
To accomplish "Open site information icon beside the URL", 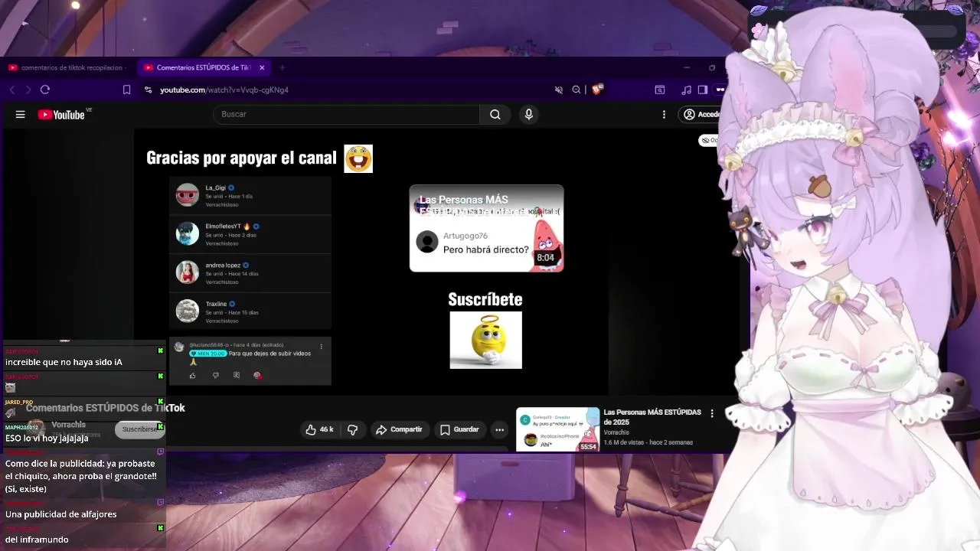I will tap(149, 90).
